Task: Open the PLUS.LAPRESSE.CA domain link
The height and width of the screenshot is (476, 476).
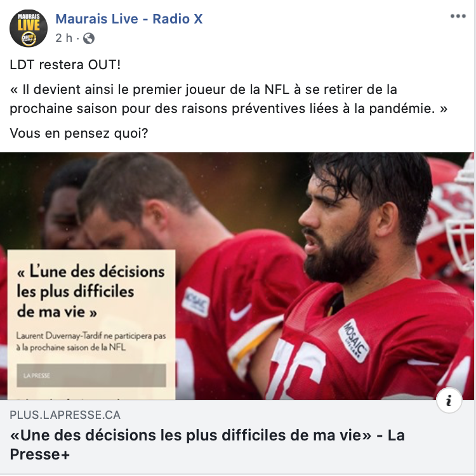Action: tap(65, 414)
